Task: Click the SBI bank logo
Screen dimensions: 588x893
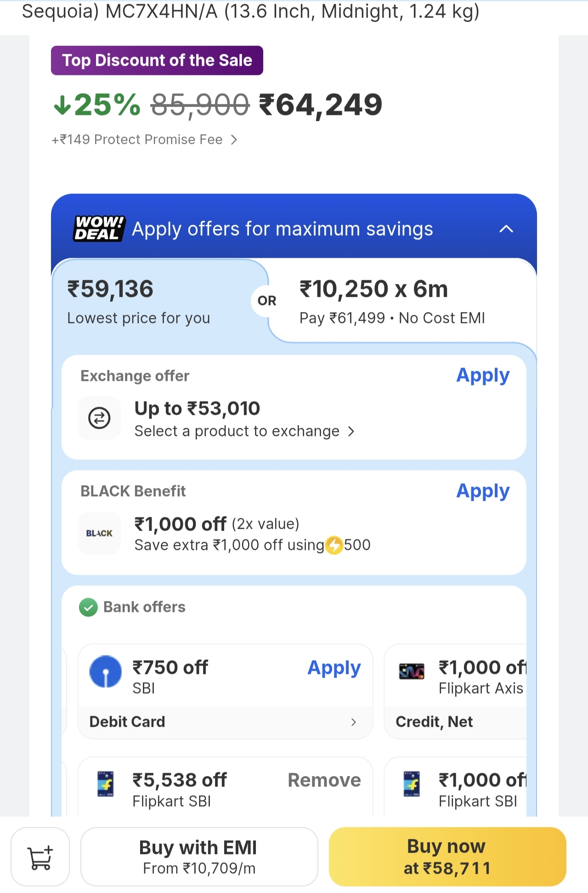Action: tap(106, 672)
